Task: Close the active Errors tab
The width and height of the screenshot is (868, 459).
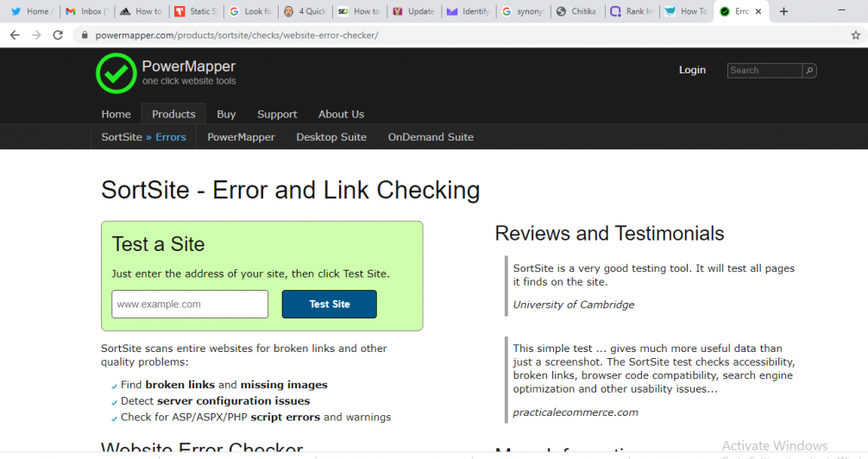Action: pyautogui.click(x=758, y=11)
